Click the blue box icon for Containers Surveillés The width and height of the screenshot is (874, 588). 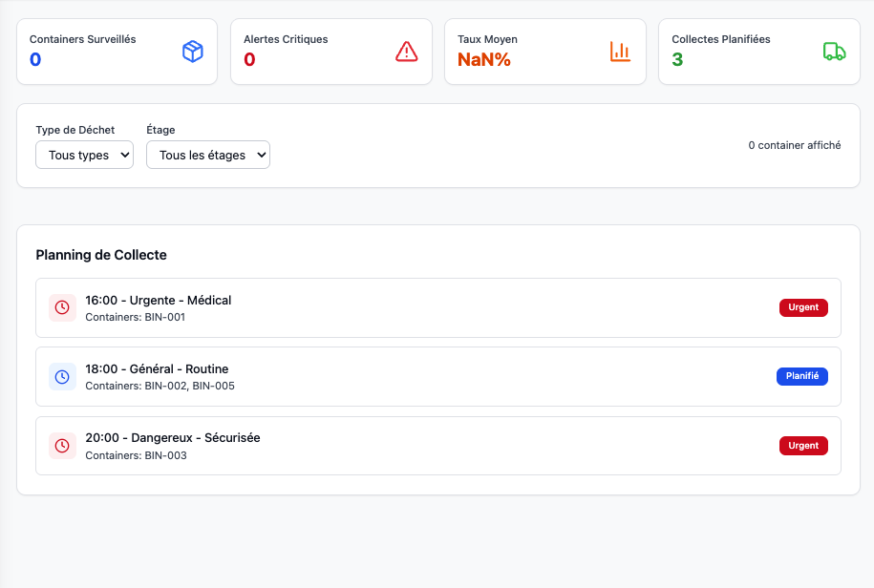coord(193,52)
